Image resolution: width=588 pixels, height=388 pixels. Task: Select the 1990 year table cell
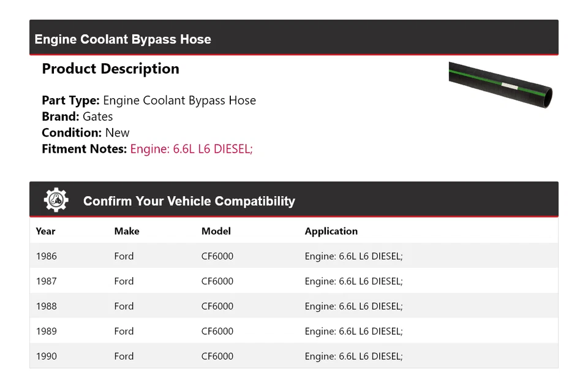point(47,356)
